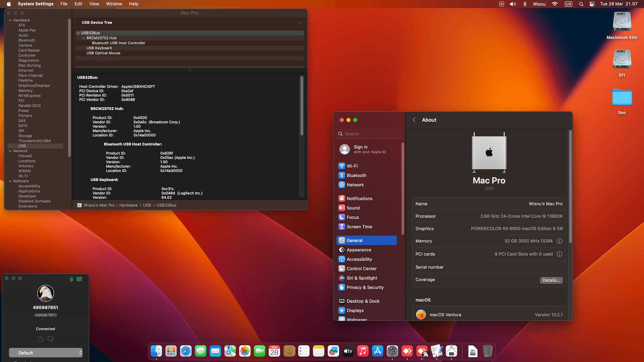Open the Default dropdown menu
Screen dimensions: 644x362
(x=46, y=353)
